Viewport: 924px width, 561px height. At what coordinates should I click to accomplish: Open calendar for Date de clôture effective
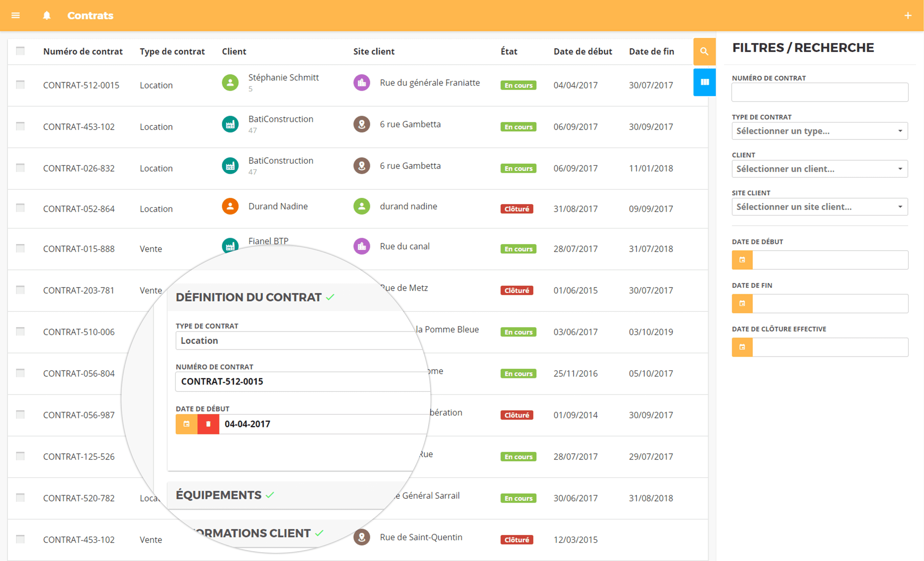(x=742, y=347)
